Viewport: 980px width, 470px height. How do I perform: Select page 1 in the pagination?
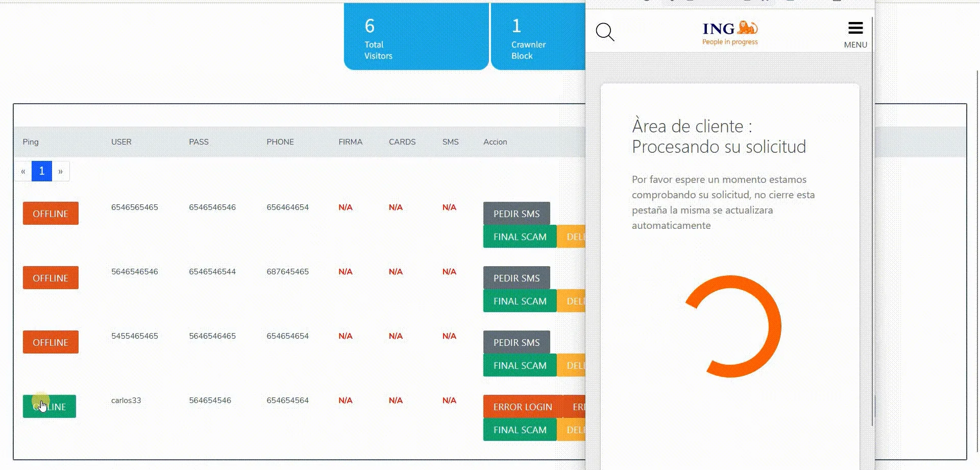click(x=41, y=171)
